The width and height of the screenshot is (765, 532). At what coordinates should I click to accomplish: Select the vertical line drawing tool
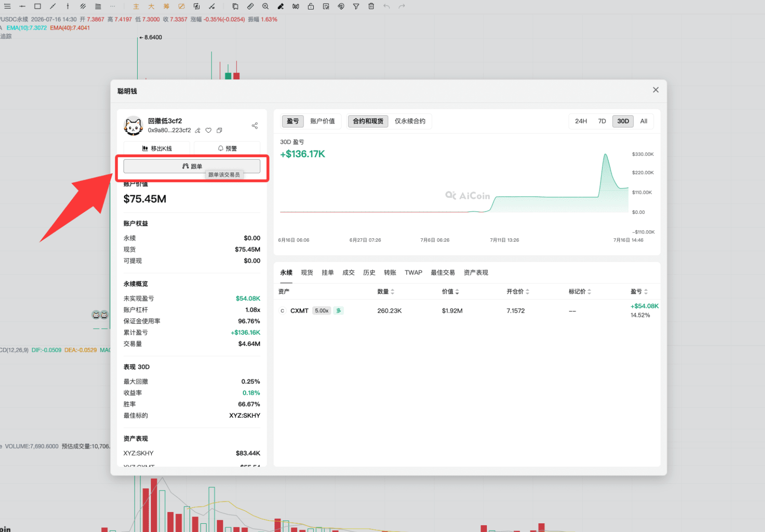coord(68,6)
